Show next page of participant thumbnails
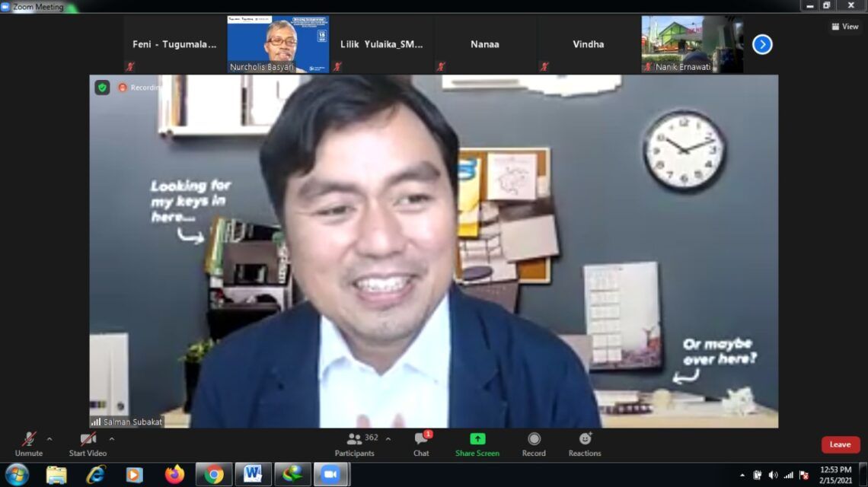The height and width of the screenshot is (487, 868). click(762, 44)
